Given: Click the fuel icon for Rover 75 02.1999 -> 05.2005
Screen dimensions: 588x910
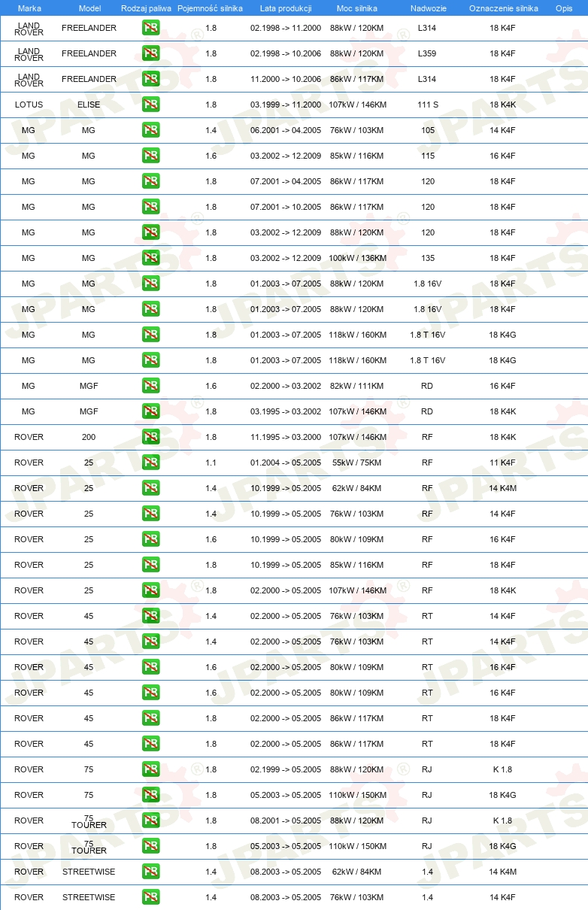Looking at the screenshot, I should pos(150,769).
